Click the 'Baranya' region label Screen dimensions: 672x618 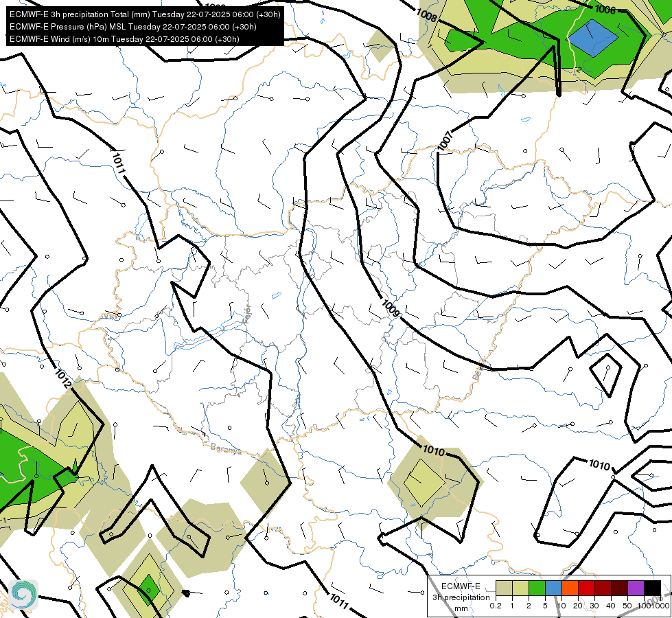[x=226, y=449]
